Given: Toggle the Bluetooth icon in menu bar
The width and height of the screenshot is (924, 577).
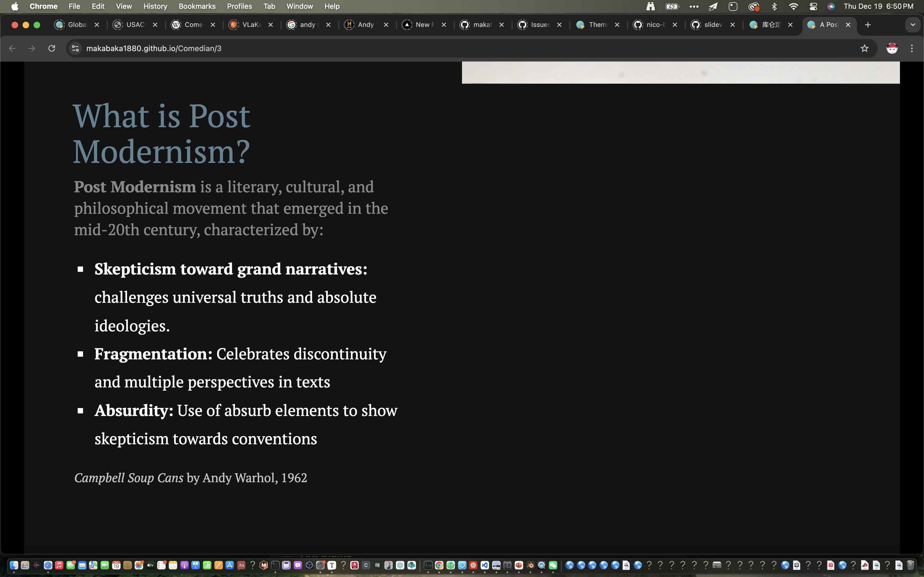Looking at the screenshot, I should coord(775,6).
